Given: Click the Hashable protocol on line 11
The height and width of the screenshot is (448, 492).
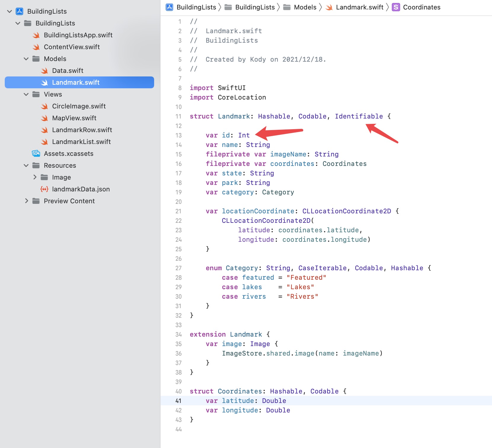Looking at the screenshot, I should [x=274, y=116].
